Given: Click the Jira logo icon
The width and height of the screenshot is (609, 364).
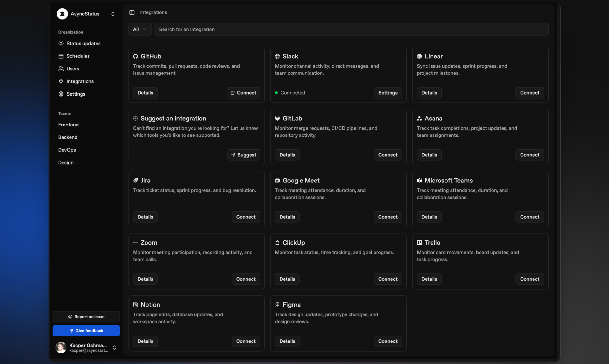Looking at the screenshot, I should 135,181.
